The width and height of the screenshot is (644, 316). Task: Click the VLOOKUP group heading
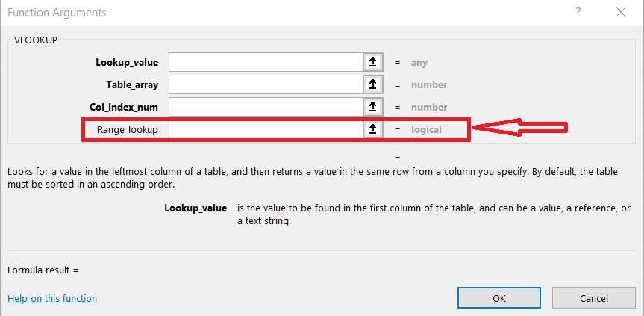[x=37, y=40]
